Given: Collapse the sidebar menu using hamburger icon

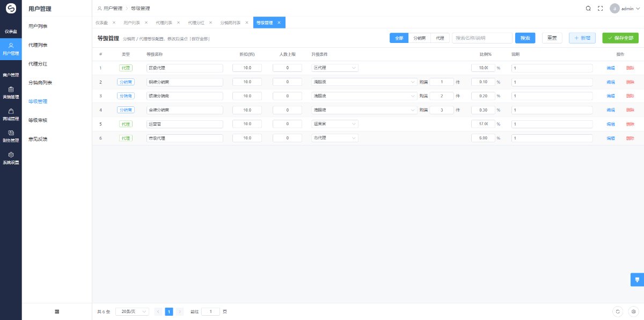Looking at the screenshot, I should [x=57, y=311].
